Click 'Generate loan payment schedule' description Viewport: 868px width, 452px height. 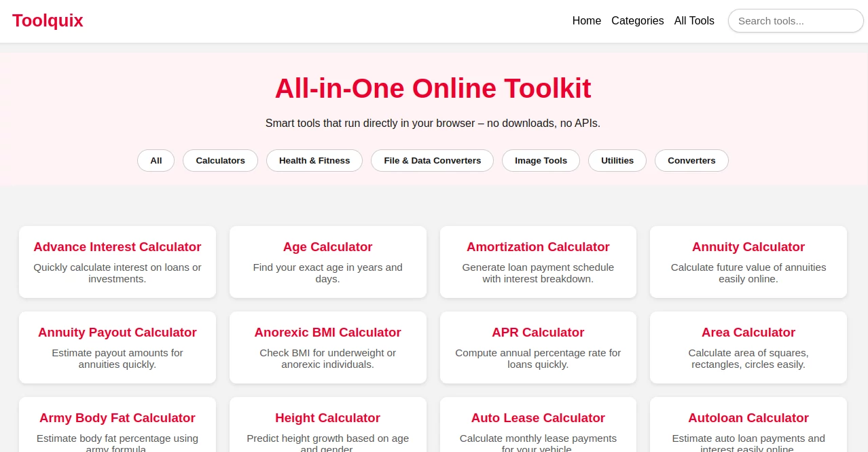click(x=538, y=273)
